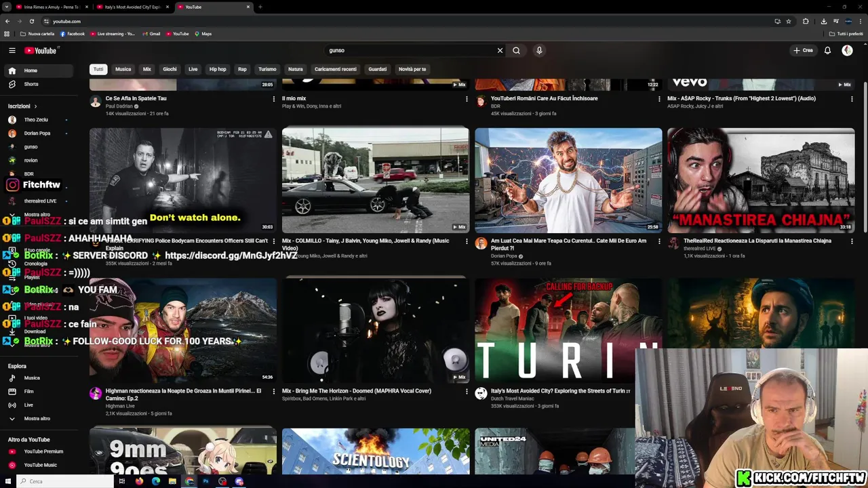The image size is (868, 488).
Task: Expand the Iscrizioni section chevron
Action: 35,106
